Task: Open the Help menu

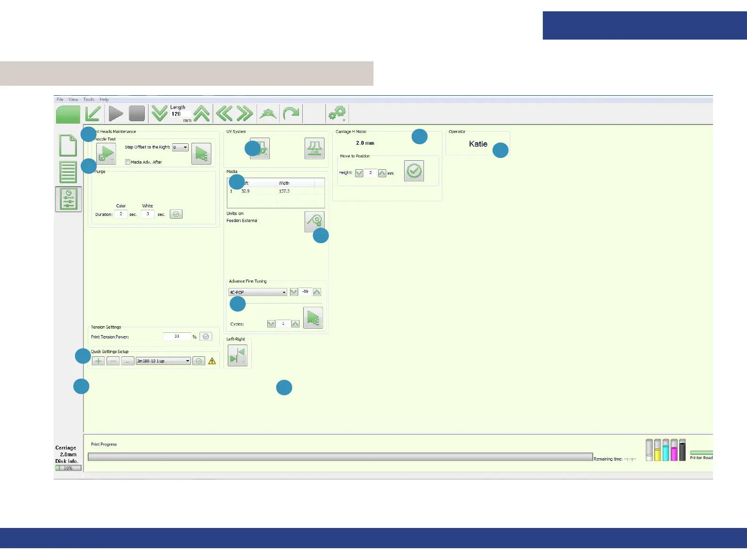Action: (x=104, y=99)
